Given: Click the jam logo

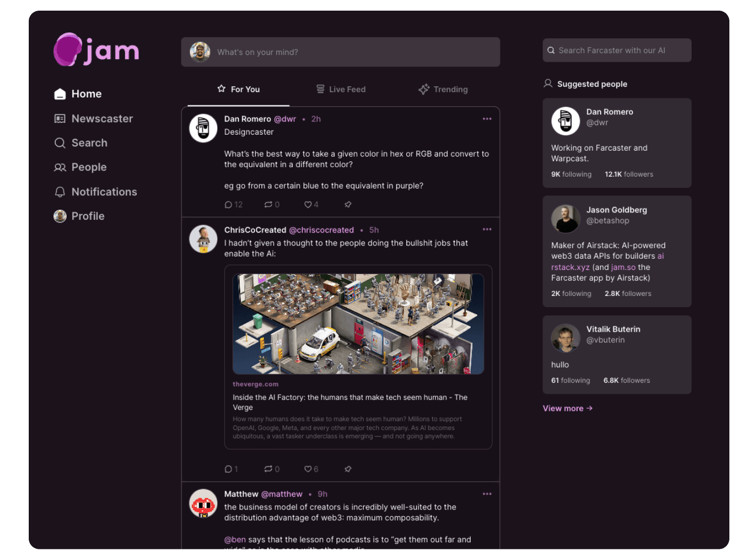Looking at the screenshot, I should tap(96, 50).
